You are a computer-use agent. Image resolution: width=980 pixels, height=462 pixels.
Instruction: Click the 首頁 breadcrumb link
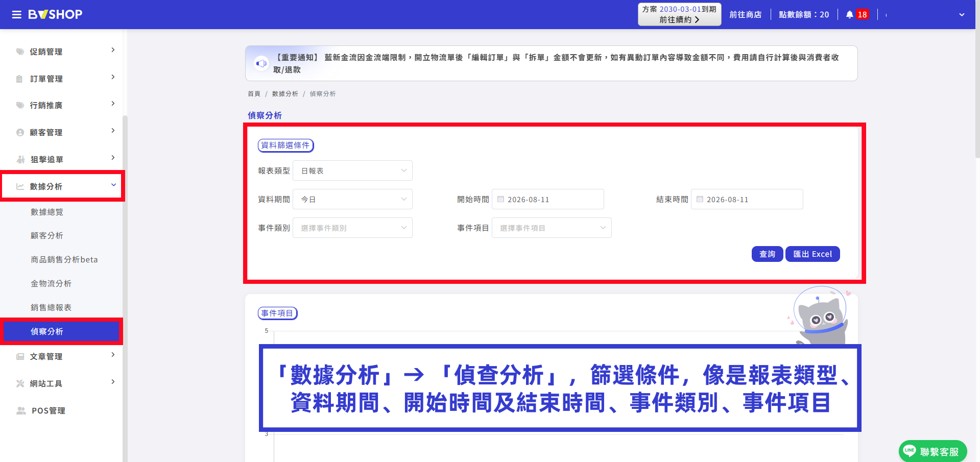(x=254, y=94)
